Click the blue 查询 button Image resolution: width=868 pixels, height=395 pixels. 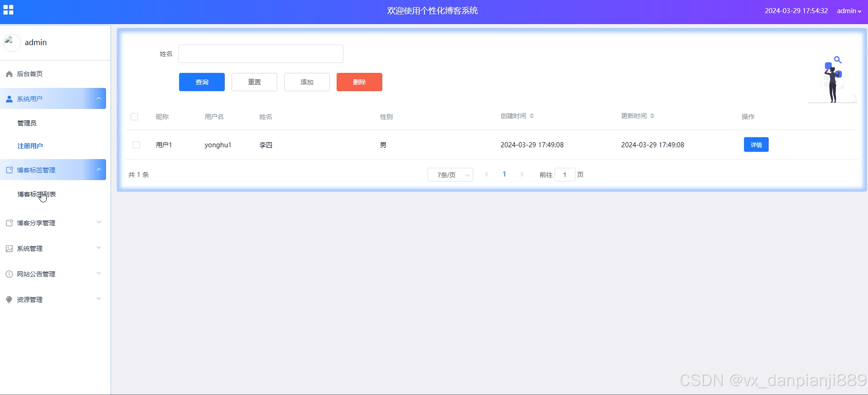[x=202, y=82]
